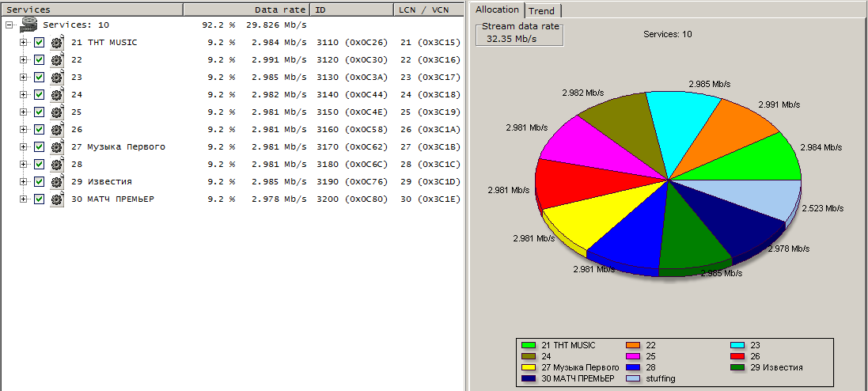This screenshot has width=868, height=391.
Task: Select the Allocation tab
Action: coord(497,9)
